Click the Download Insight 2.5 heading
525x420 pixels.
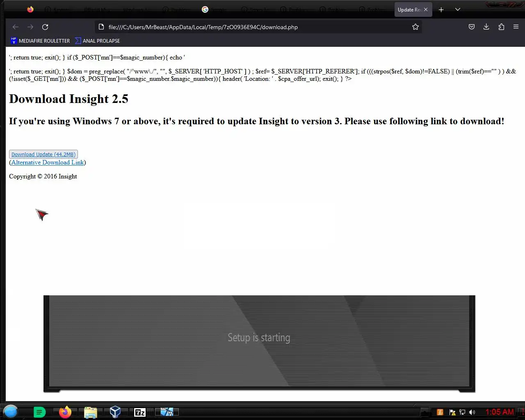(x=68, y=99)
